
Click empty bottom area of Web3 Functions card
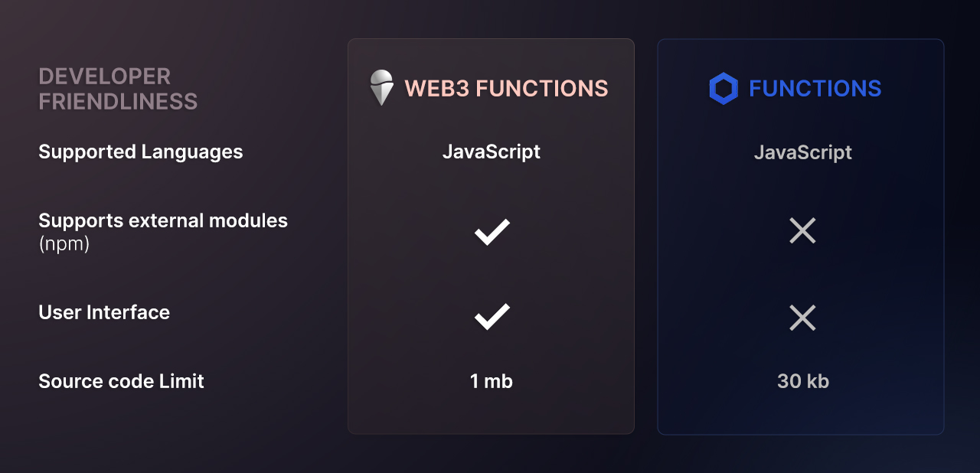pyautogui.click(x=492, y=415)
